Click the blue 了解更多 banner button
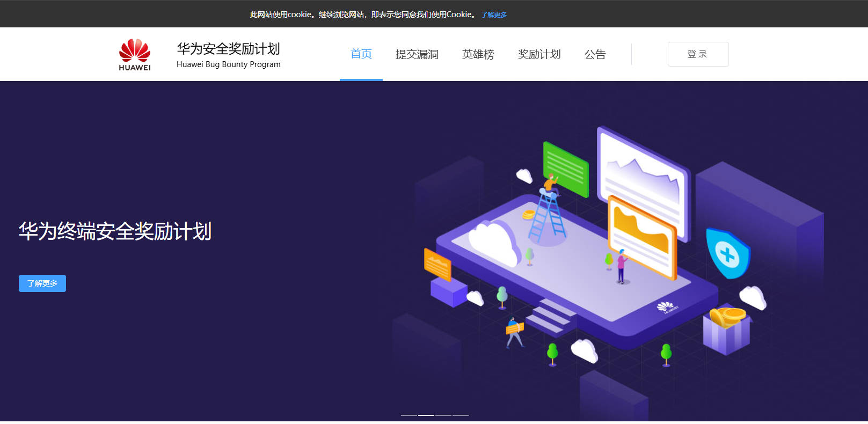Screen dimensions: 868x424 pyautogui.click(x=42, y=283)
